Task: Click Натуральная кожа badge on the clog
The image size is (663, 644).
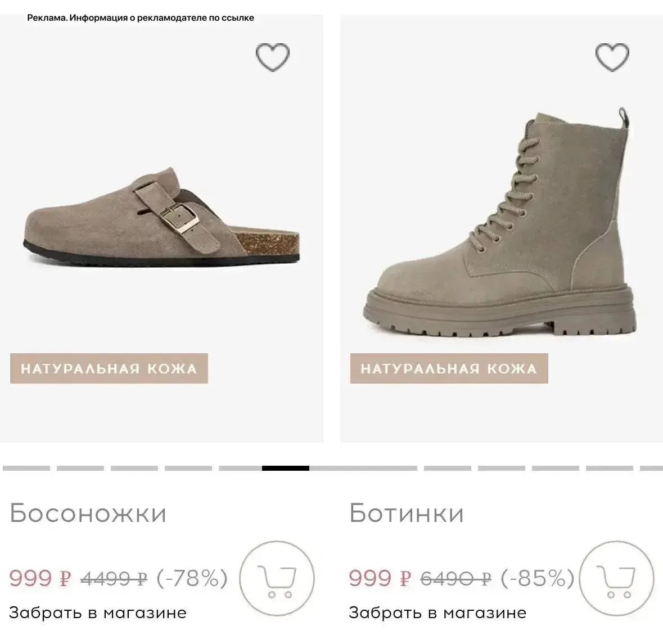Action: pos(109,368)
